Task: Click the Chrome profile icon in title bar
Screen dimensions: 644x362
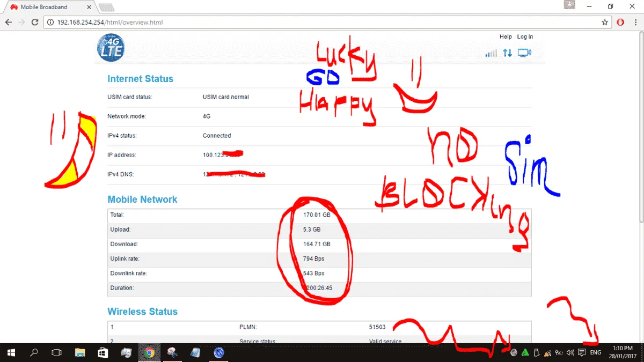Action: pyautogui.click(x=570, y=5)
